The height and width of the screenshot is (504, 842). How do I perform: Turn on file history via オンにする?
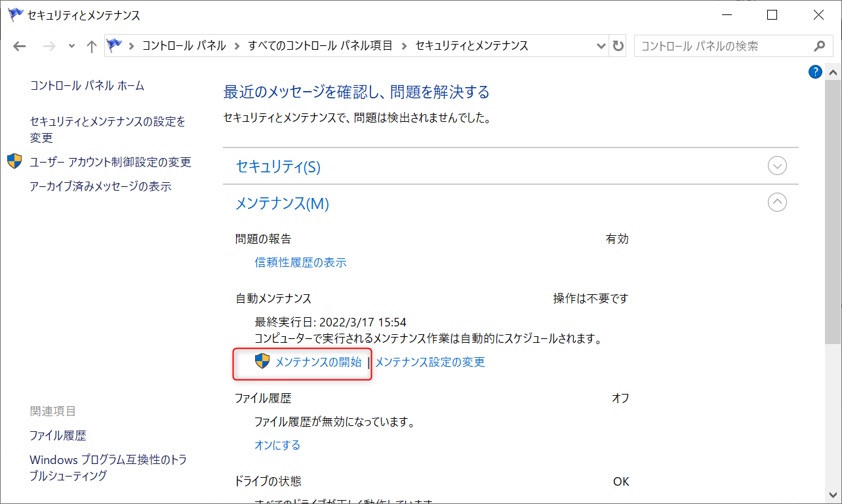coord(277,445)
